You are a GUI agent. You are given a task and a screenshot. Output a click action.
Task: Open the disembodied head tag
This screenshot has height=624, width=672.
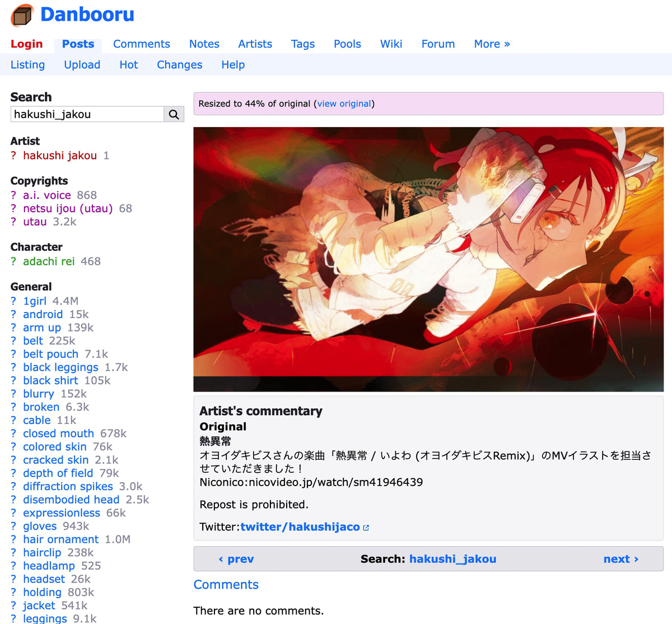pos(71,500)
